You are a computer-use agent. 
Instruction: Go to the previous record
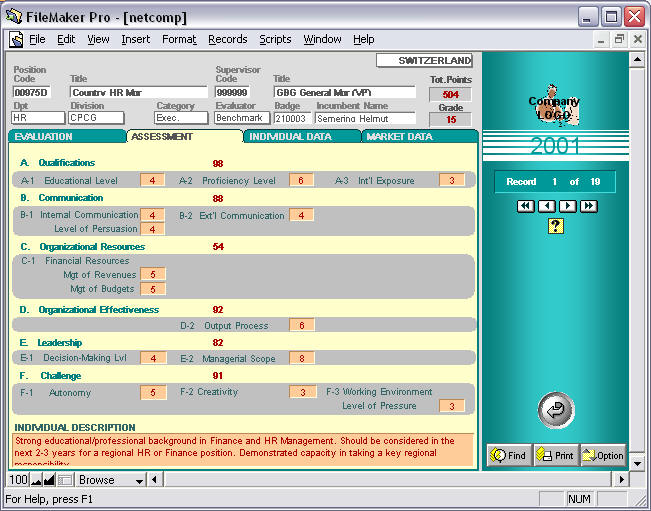(x=546, y=206)
